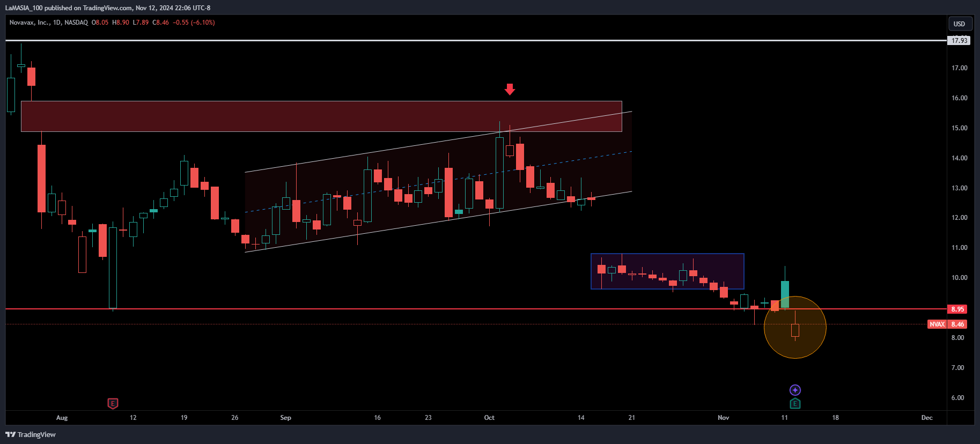The image size is (980, 444).
Task: Click the change value −0.55 (−6.10%)
Action: tap(194, 23)
